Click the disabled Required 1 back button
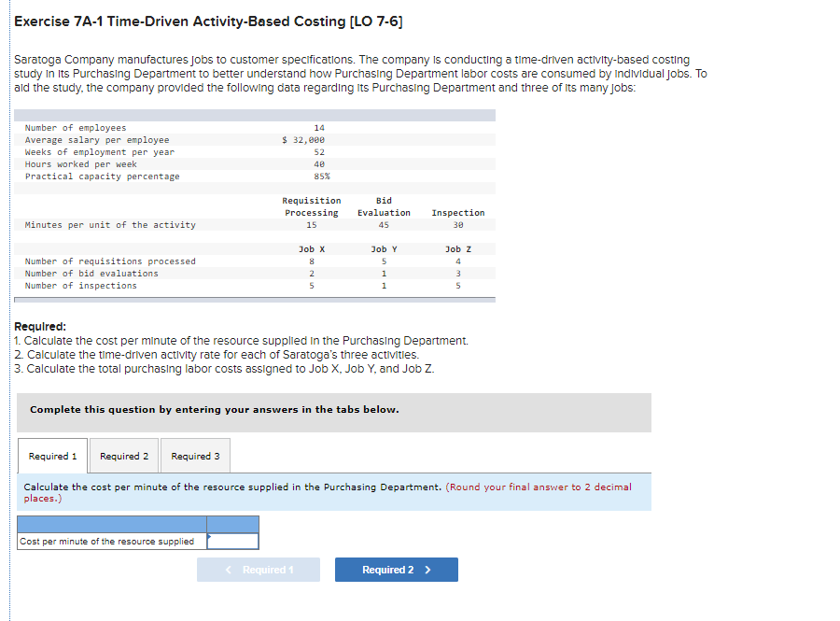This screenshot has width=840, height=621. (x=258, y=570)
